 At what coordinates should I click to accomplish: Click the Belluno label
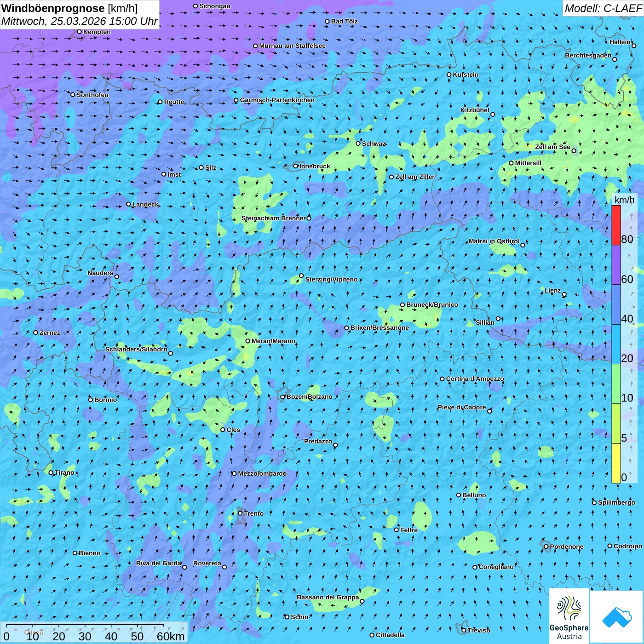tap(474, 495)
